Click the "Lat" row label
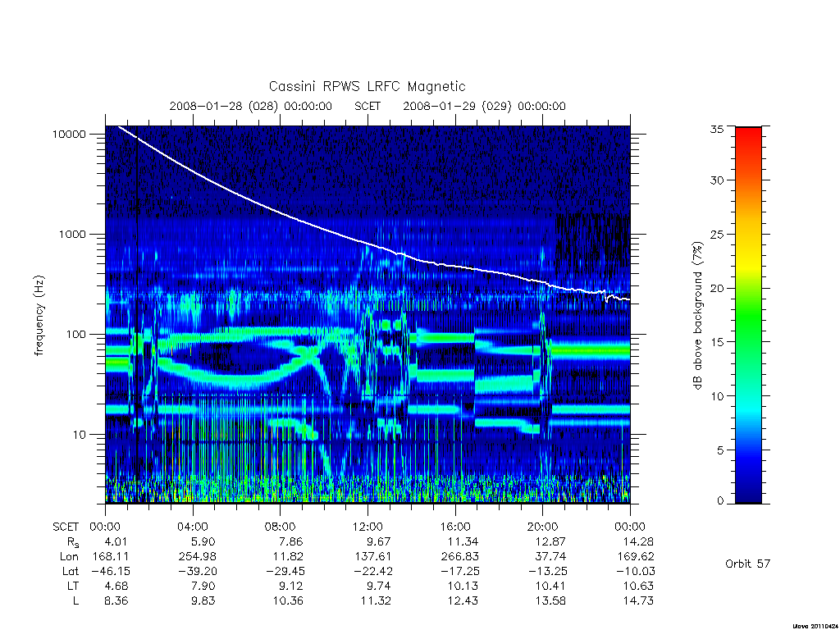Viewport: 840px width, 630px height. coord(71,571)
